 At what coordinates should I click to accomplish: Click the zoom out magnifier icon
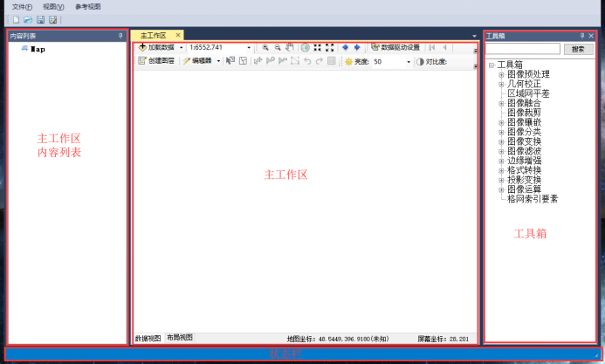278,47
